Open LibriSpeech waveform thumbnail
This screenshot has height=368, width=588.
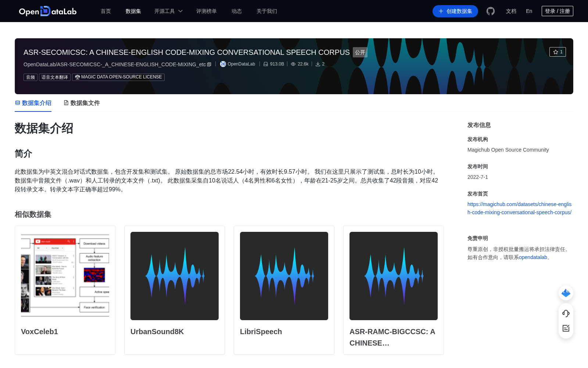click(x=284, y=276)
